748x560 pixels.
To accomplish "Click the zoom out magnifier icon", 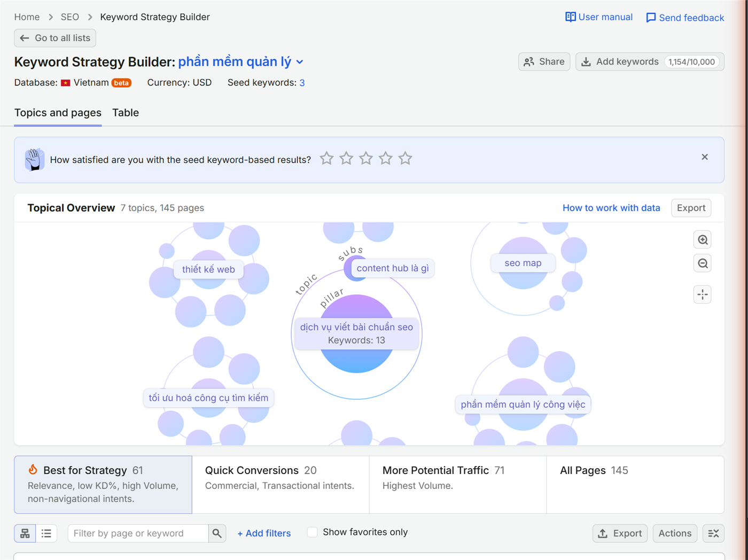I will pyautogui.click(x=703, y=263).
